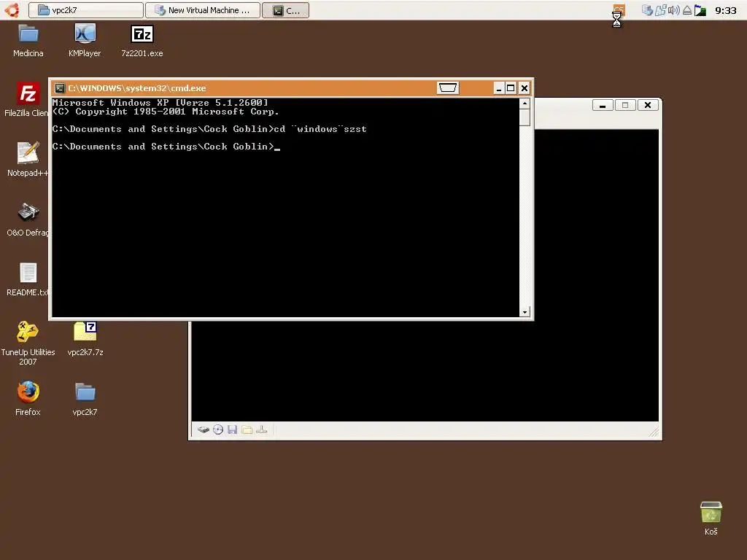
Task: Click the cmd vertical scrollbar thumb
Action: pyautogui.click(x=525, y=117)
